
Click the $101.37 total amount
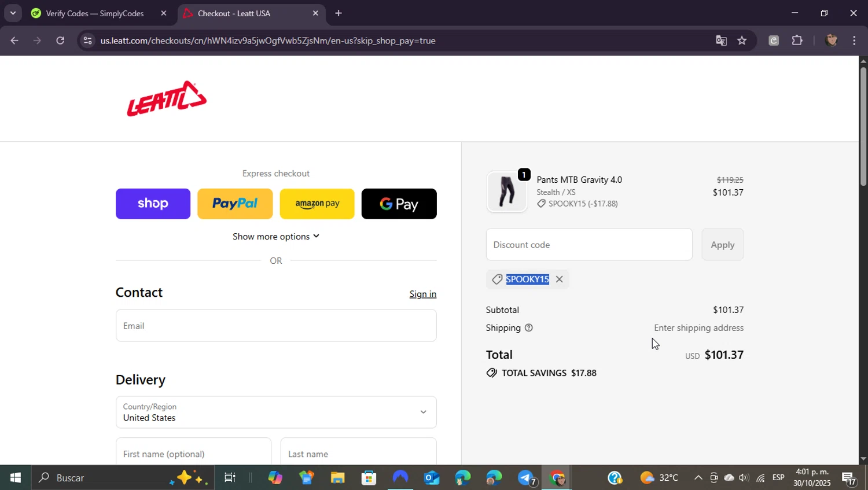(724, 355)
